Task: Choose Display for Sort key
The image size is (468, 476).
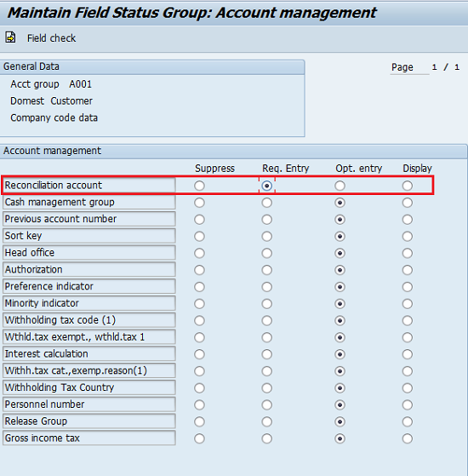Action: [x=408, y=236]
